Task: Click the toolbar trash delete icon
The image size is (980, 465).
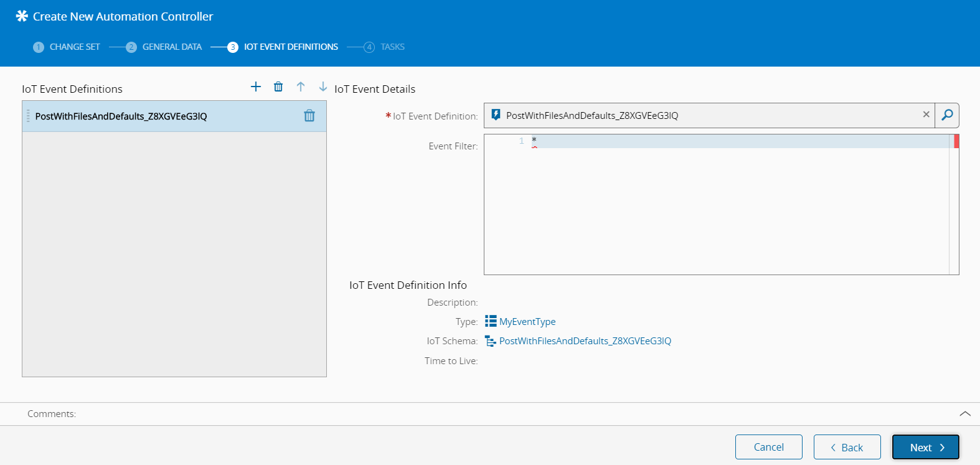Action: point(278,87)
